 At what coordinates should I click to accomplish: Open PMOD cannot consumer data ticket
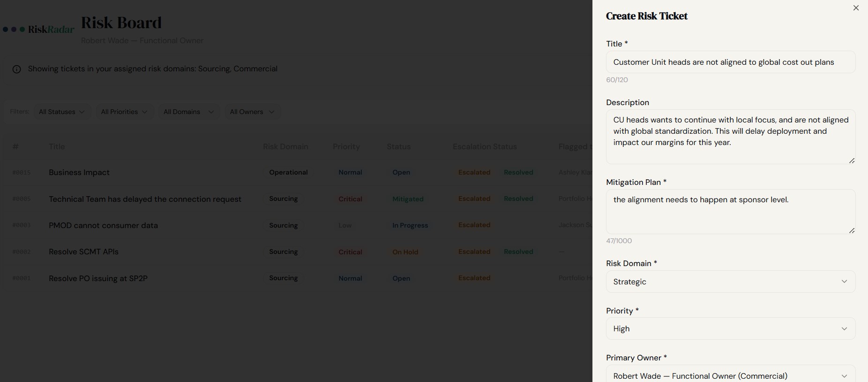pos(103,225)
